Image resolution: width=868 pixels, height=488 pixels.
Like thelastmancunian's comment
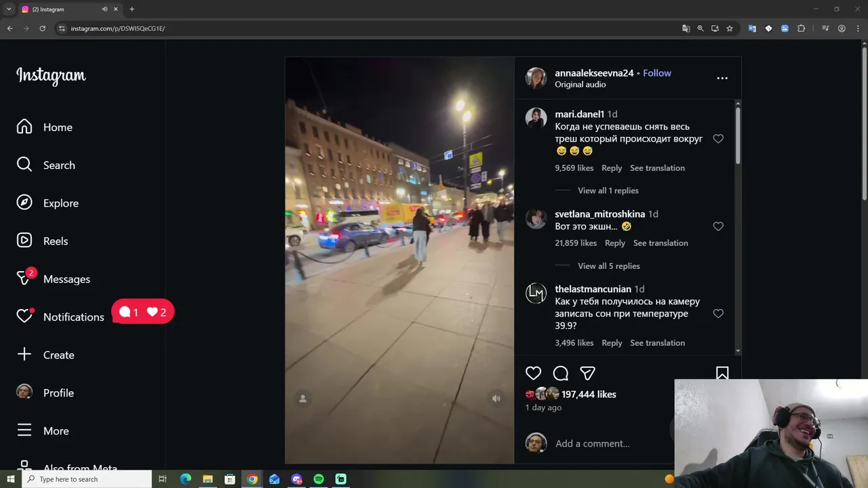718,314
